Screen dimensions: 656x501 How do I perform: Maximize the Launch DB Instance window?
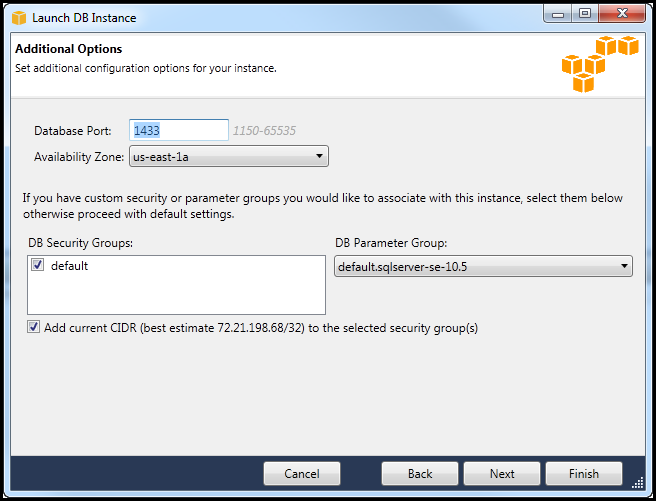585,13
